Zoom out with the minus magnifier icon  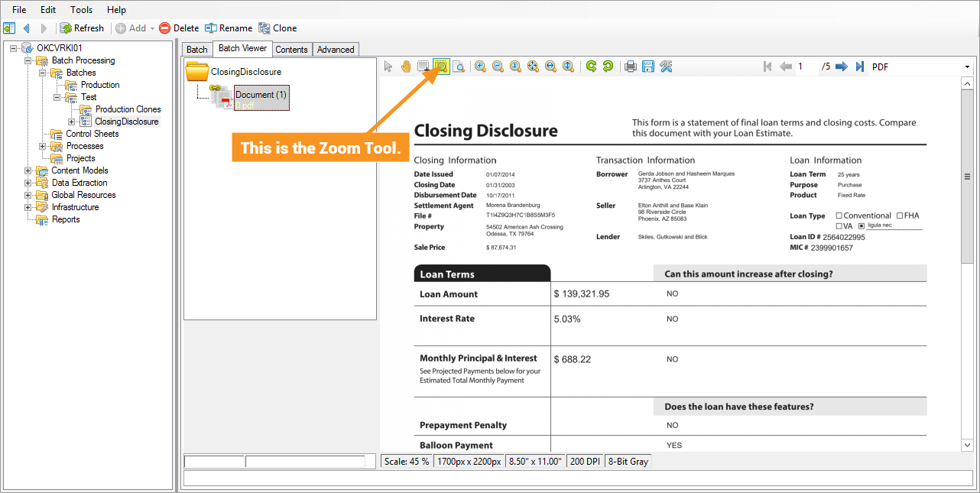[498, 66]
